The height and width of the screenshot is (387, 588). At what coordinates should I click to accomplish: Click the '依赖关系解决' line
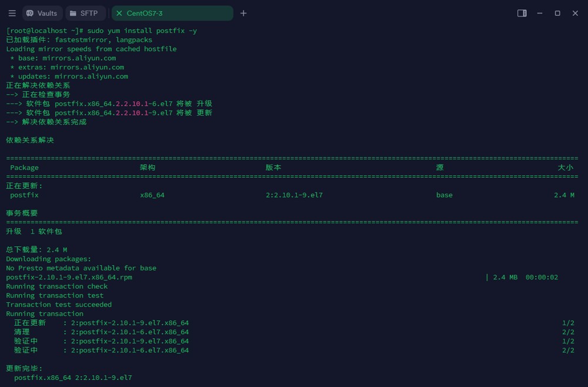(x=30, y=140)
